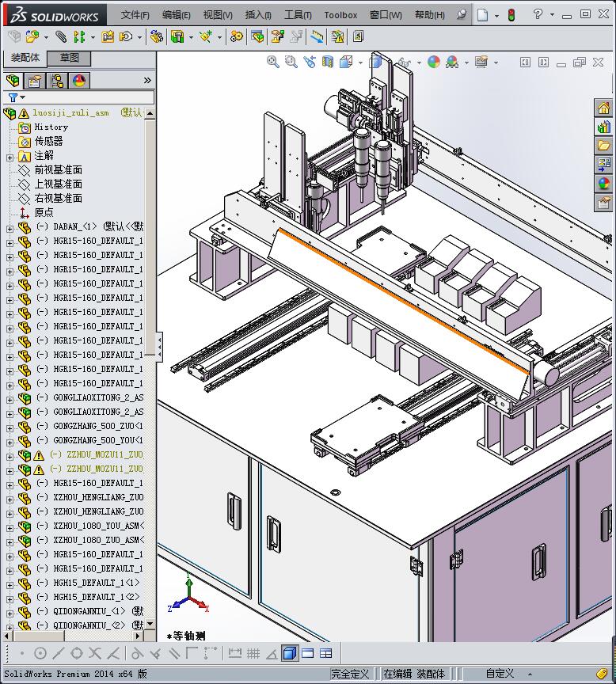This screenshot has height=684, width=616.
Task: Click the Interference Detection ruler icon
Action: pos(318,36)
